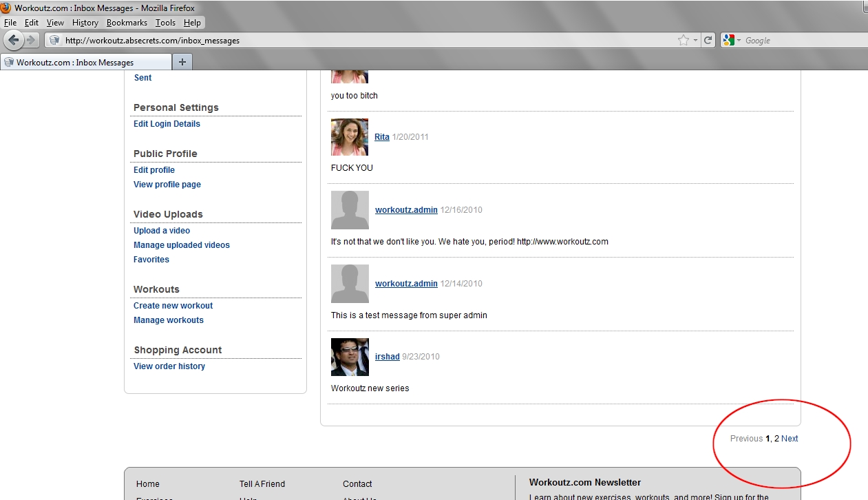Click the Personal Settings heading
Image resolution: width=868 pixels, height=500 pixels.
click(x=176, y=107)
